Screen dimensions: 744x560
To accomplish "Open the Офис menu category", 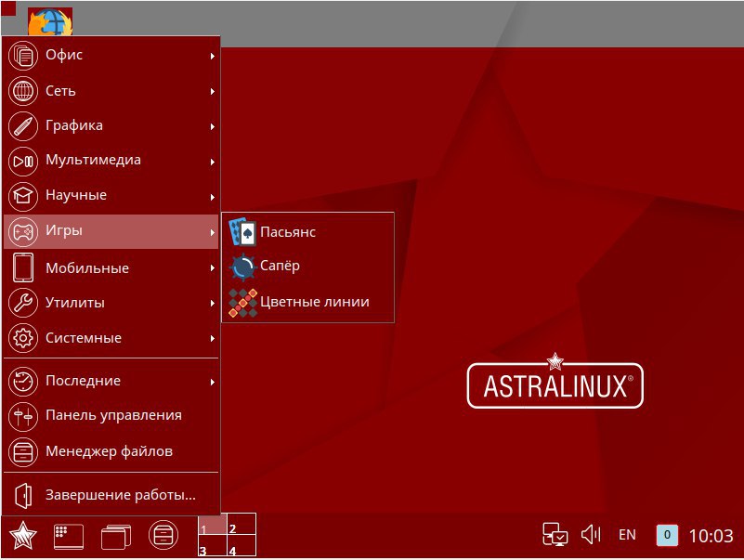I will [111, 56].
